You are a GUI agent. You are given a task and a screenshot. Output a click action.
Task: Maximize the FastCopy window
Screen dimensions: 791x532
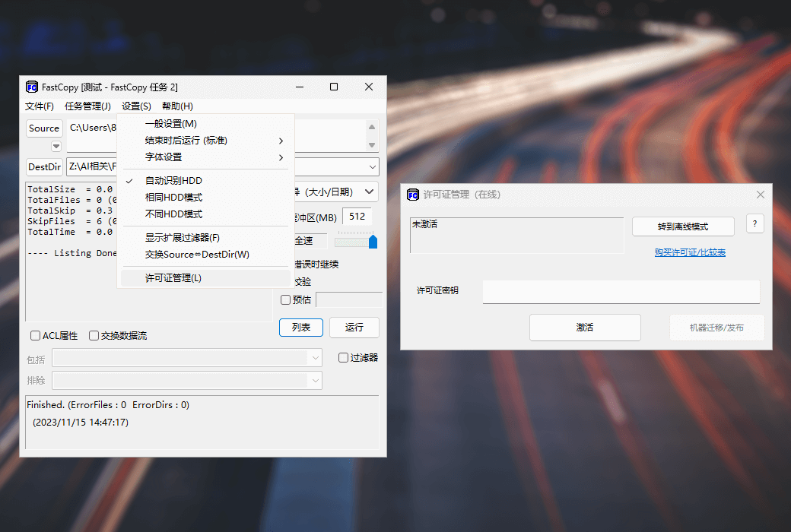pos(334,87)
